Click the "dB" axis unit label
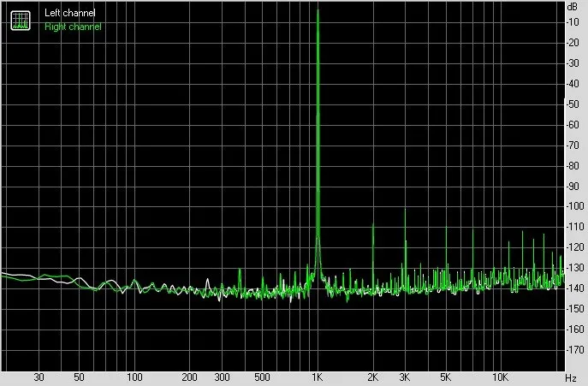The image size is (588, 386). [x=573, y=7]
